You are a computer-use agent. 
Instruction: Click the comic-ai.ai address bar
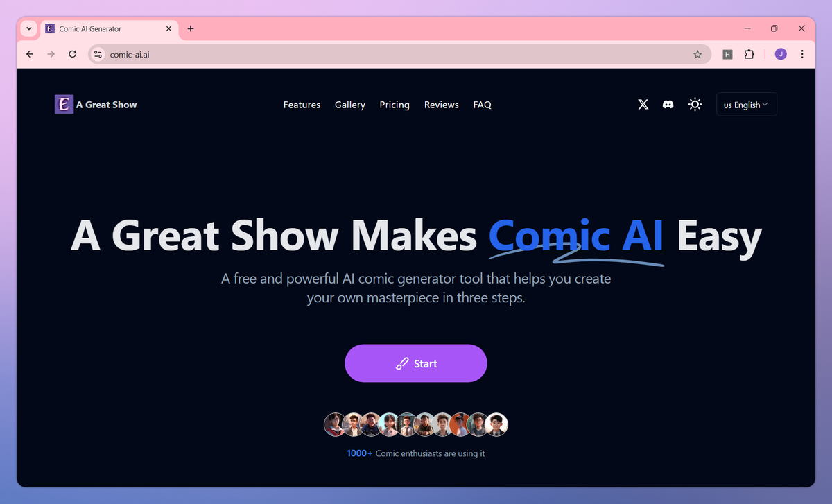pyautogui.click(x=399, y=54)
